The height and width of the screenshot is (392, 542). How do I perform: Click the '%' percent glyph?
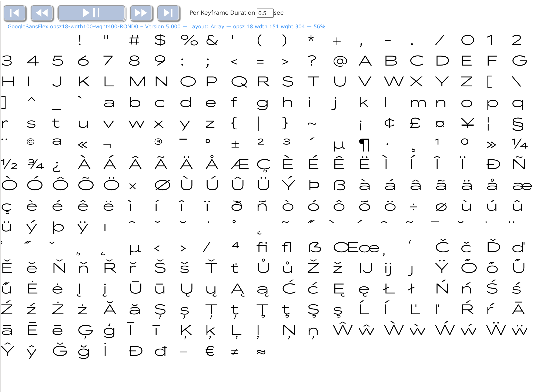click(x=189, y=40)
